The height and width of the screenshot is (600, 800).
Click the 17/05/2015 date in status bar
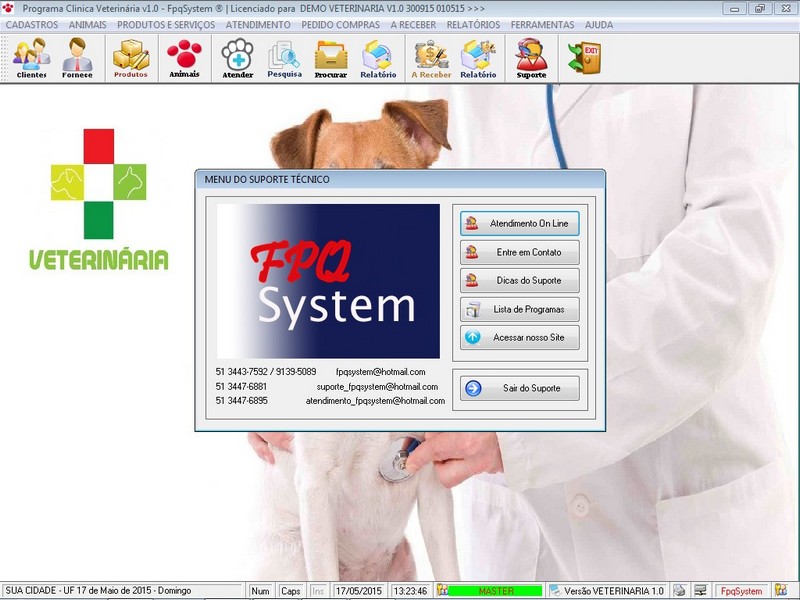coord(359,591)
